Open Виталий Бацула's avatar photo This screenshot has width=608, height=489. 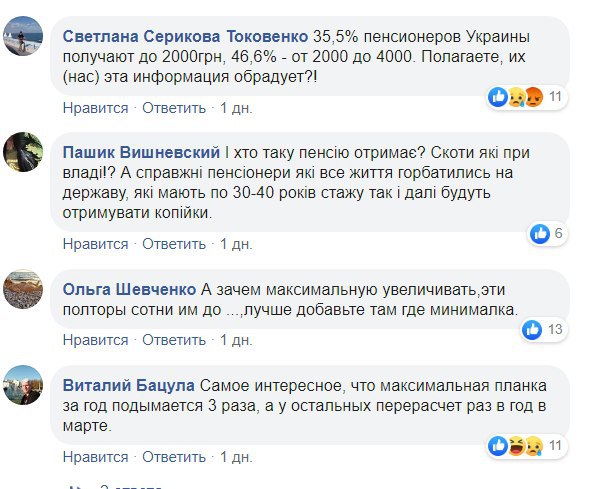point(23,385)
